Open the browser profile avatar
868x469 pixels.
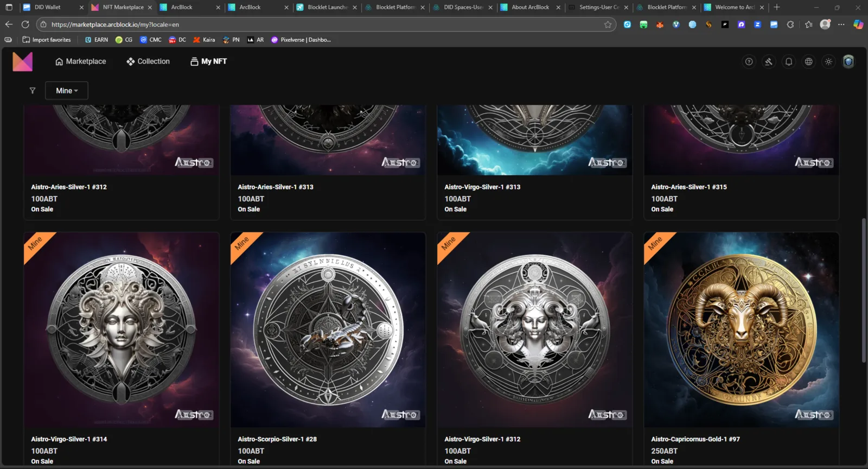[x=825, y=24]
